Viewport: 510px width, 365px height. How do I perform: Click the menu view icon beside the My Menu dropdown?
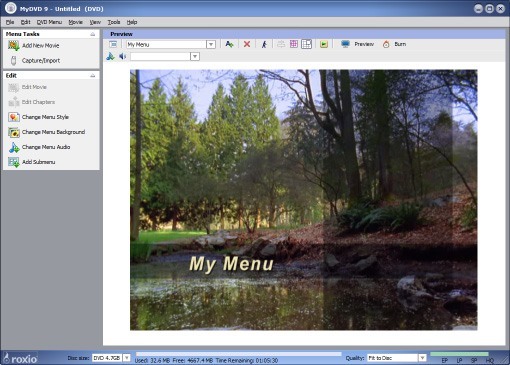coord(113,44)
